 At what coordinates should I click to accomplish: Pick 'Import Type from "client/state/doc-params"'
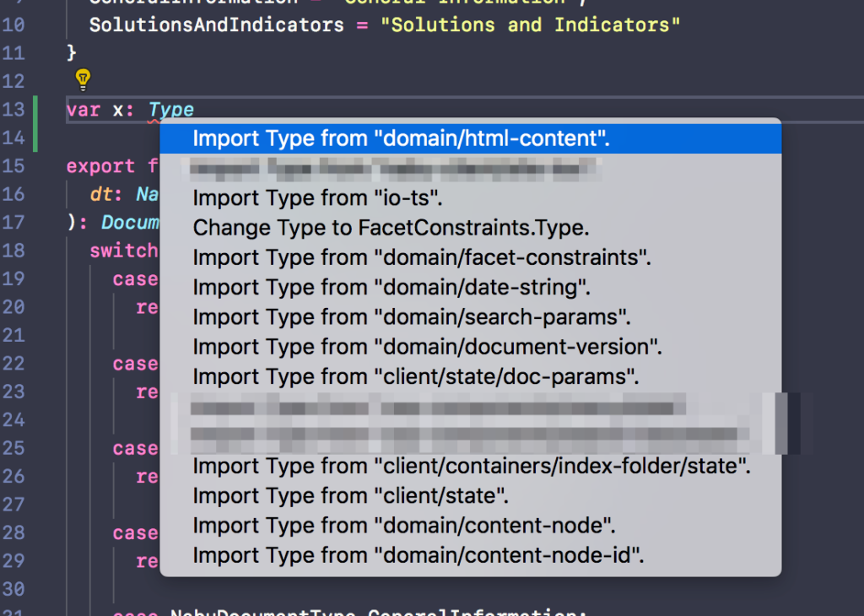[415, 376]
